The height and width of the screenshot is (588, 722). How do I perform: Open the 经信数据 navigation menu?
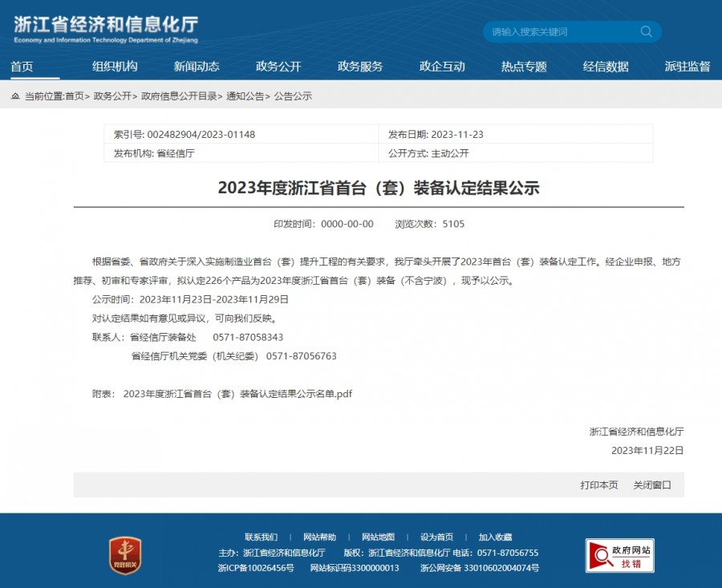pyautogui.click(x=606, y=67)
